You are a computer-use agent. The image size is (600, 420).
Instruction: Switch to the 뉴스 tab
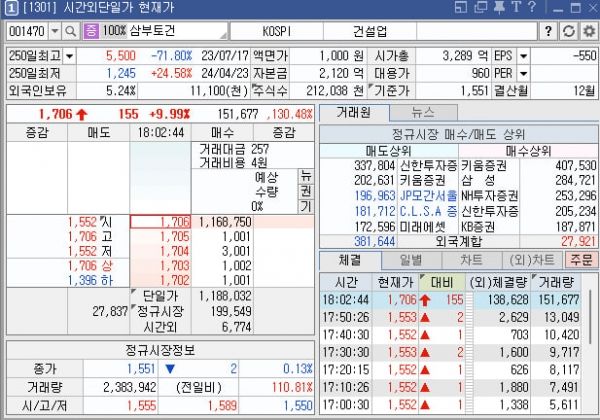pyautogui.click(x=423, y=112)
